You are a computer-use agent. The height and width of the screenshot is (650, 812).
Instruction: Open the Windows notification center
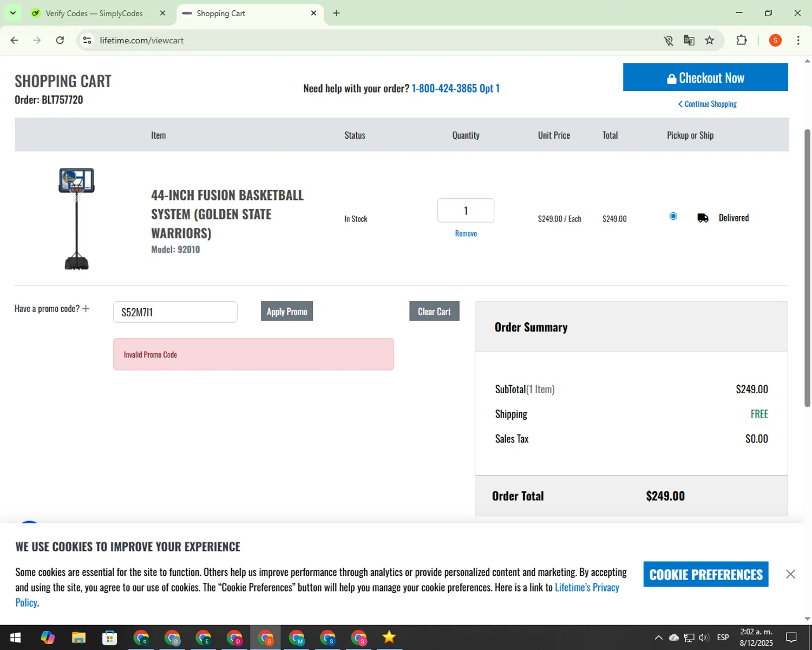coord(791,638)
